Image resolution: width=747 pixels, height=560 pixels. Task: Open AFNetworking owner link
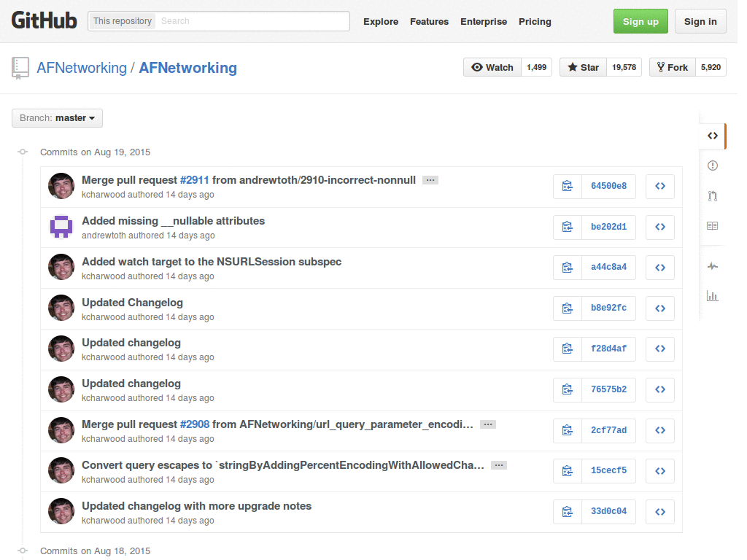(x=82, y=68)
